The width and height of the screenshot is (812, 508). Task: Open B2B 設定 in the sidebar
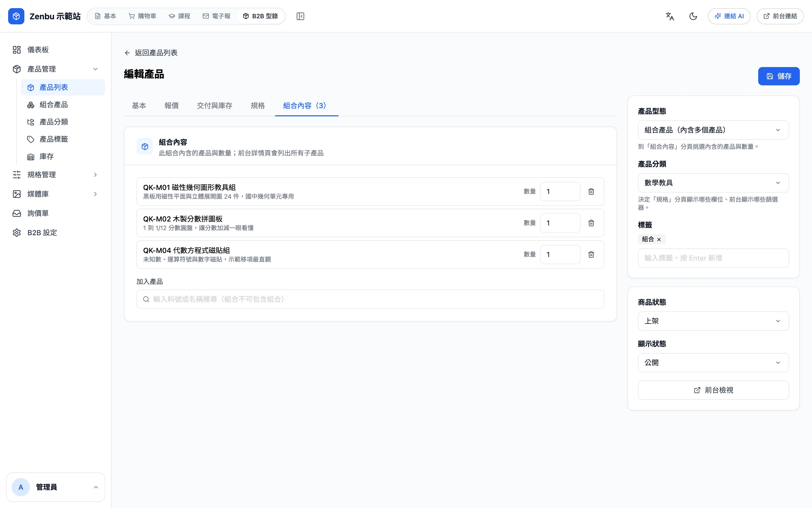[x=56, y=232]
